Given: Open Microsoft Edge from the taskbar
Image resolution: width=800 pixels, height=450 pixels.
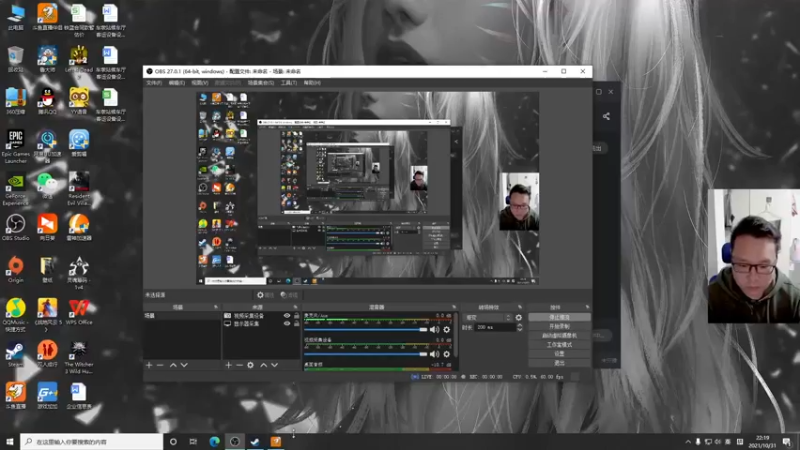Looking at the screenshot, I should tap(214, 442).
